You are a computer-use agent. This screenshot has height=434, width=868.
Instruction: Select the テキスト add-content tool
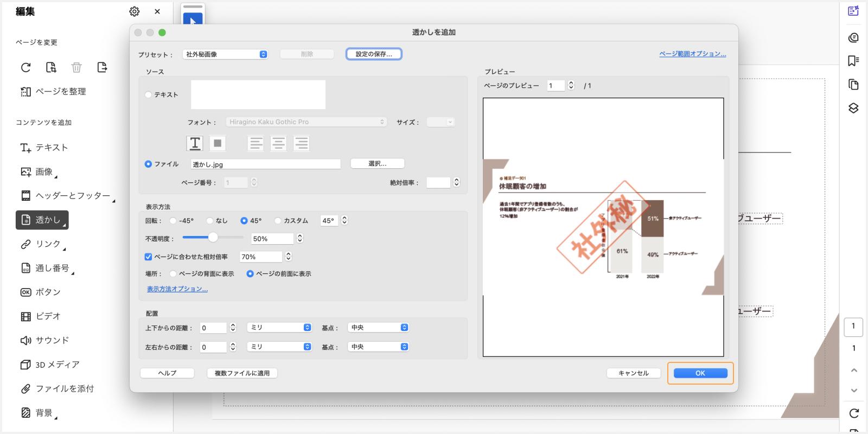(x=44, y=148)
